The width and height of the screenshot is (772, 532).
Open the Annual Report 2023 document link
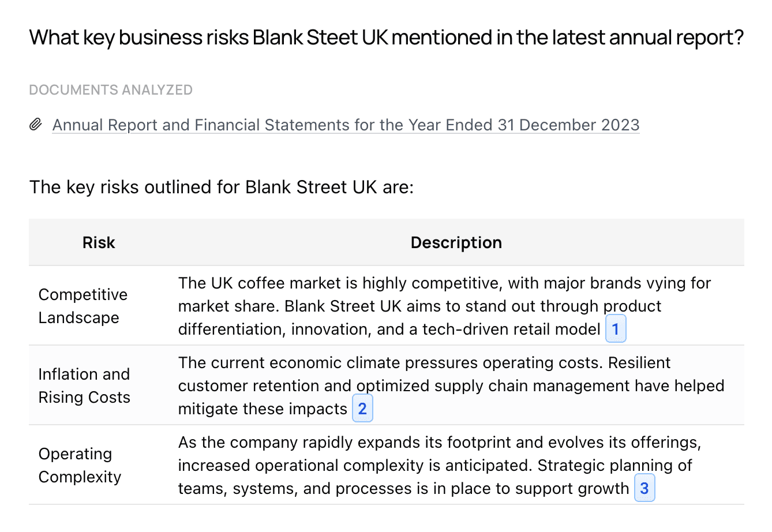[346, 125]
